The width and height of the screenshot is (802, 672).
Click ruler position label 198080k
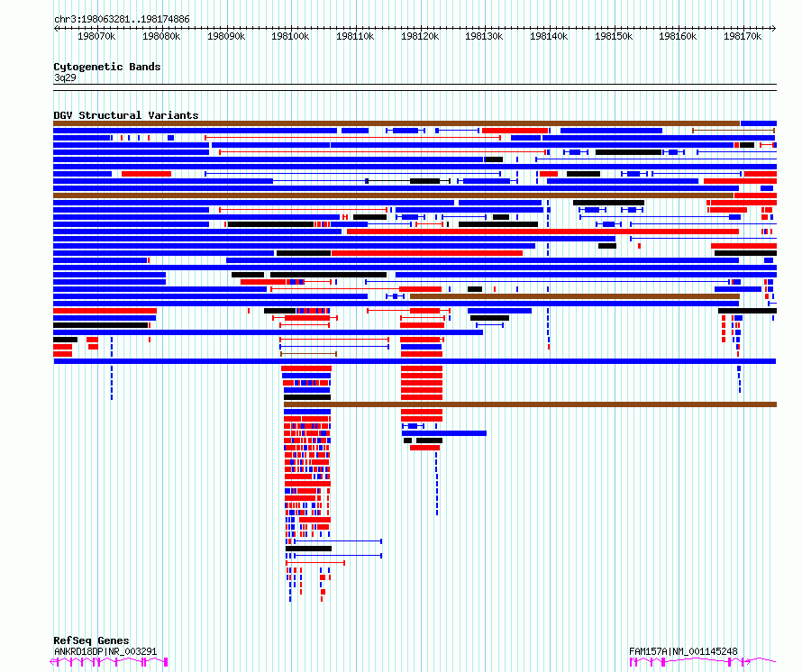click(x=161, y=36)
